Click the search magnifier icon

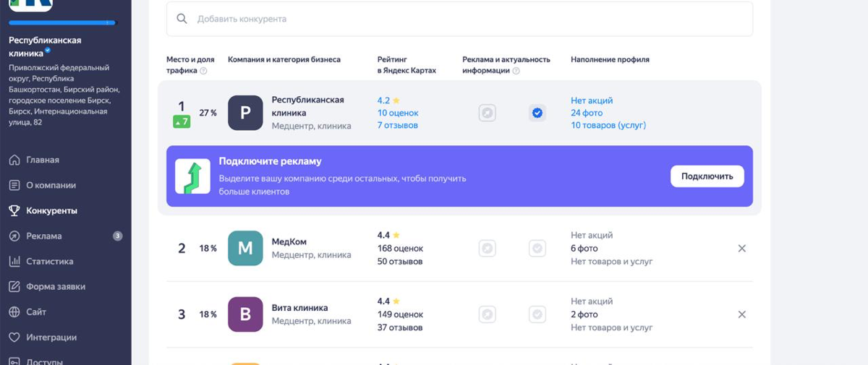coord(182,19)
